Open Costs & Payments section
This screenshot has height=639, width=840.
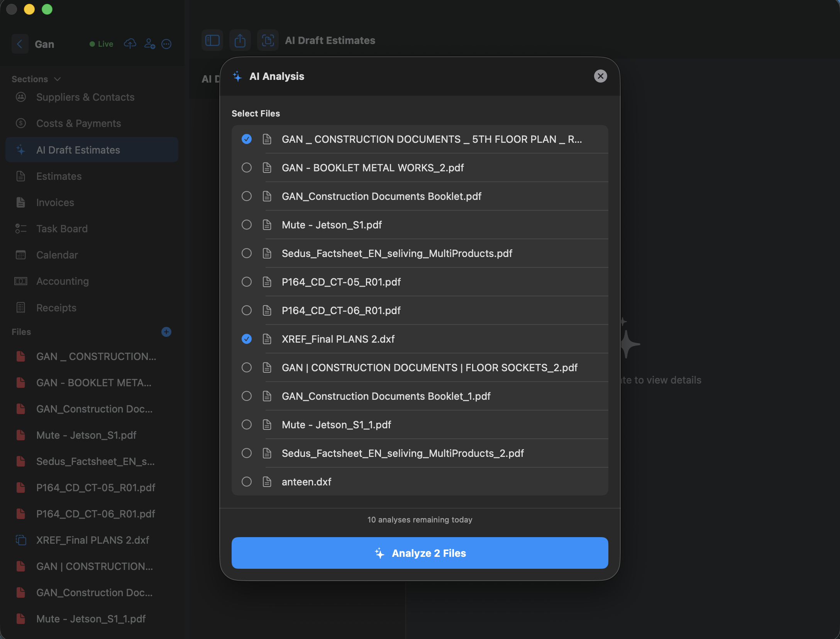point(92,123)
